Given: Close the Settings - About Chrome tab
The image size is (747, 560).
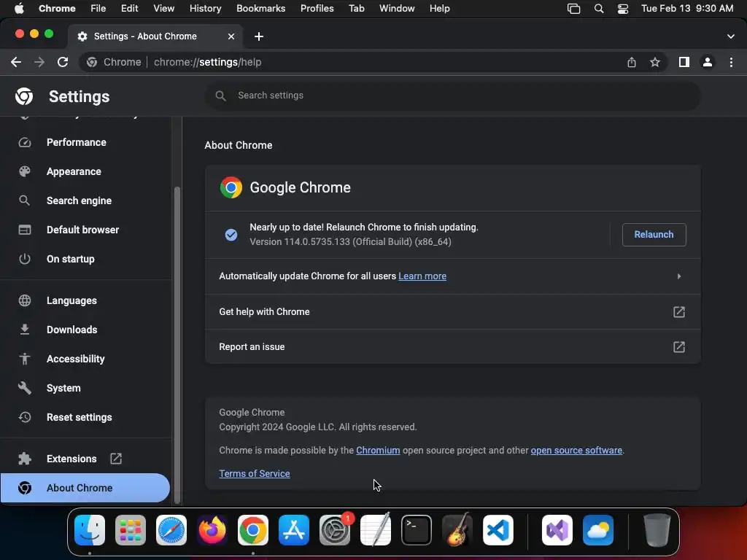Looking at the screenshot, I should pos(231,36).
